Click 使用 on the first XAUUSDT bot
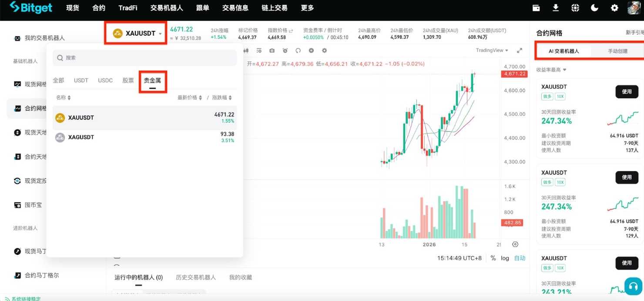Image resolution: width=644 pixels, height=301 pixels. coord(627,92)
